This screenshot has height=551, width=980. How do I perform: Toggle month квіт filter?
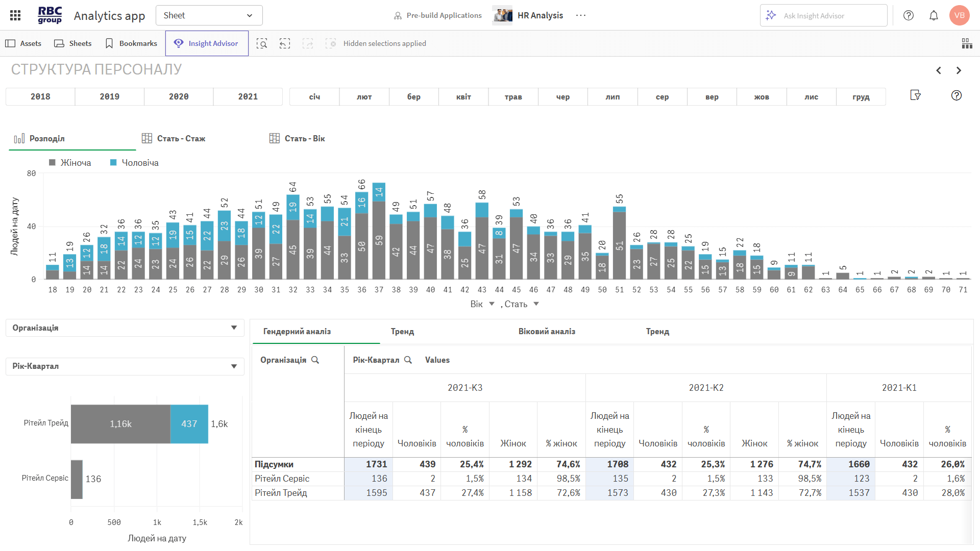[463, 96]
